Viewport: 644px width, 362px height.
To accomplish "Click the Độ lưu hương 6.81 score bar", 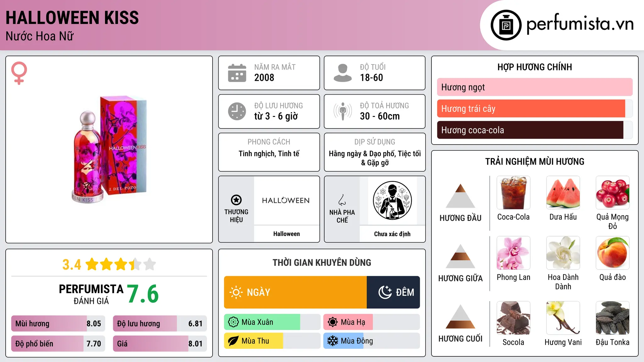I will click(160, 324).
